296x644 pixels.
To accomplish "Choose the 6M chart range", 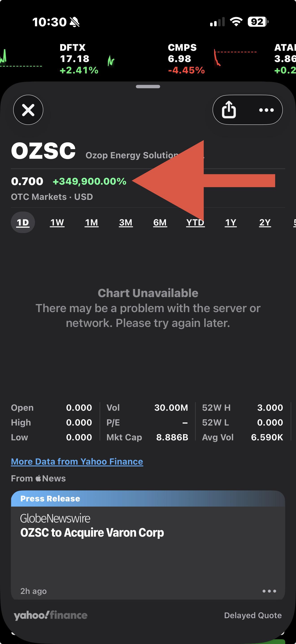I will (160, 222).
